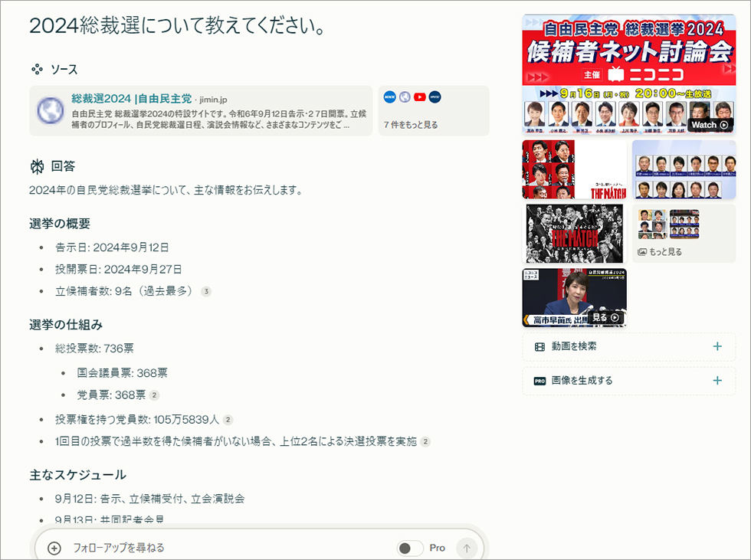Open the 高市早苗 news video thumbnail
751x560 pixels.
click(x=574, y=298)
